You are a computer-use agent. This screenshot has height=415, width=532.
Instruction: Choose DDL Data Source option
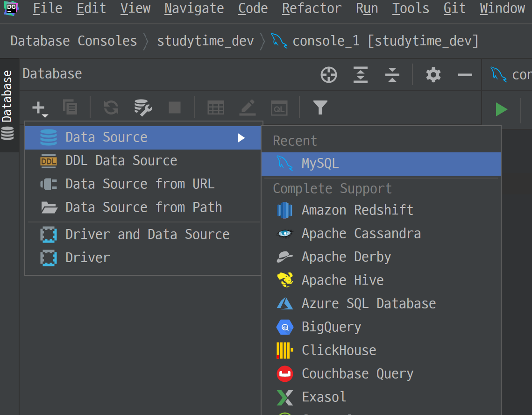[121, 161]
